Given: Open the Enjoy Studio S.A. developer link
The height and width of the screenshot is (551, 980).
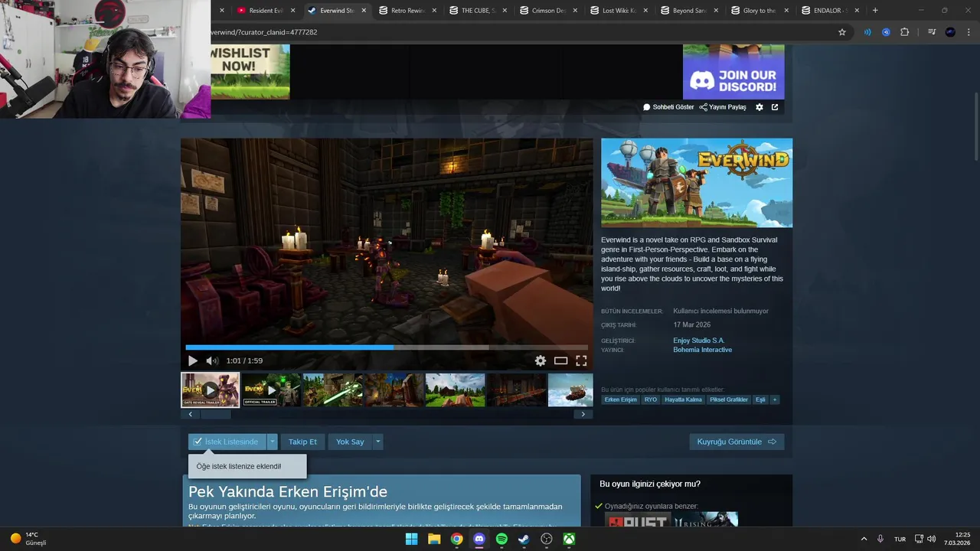Looking at the screenshot, I should [x=698, y=341].
